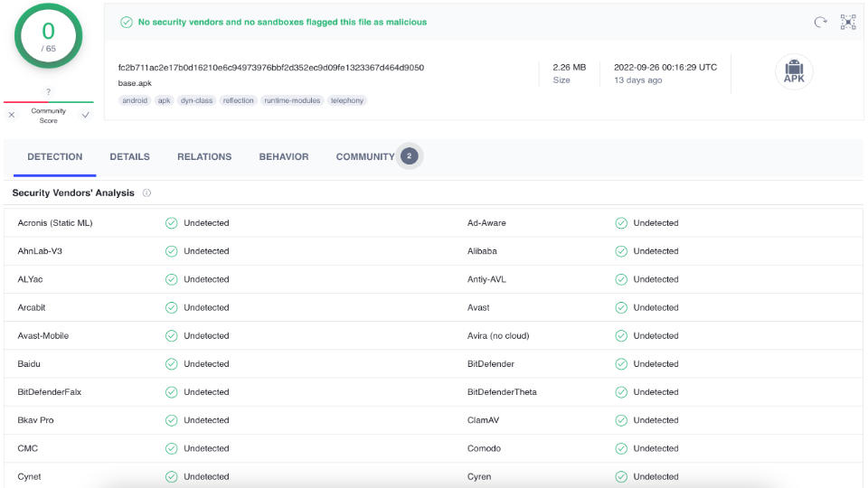Click Avast undetected check icon
Image resolution: width=868 pixels, height=488 pixels.
tap(621, 307)
